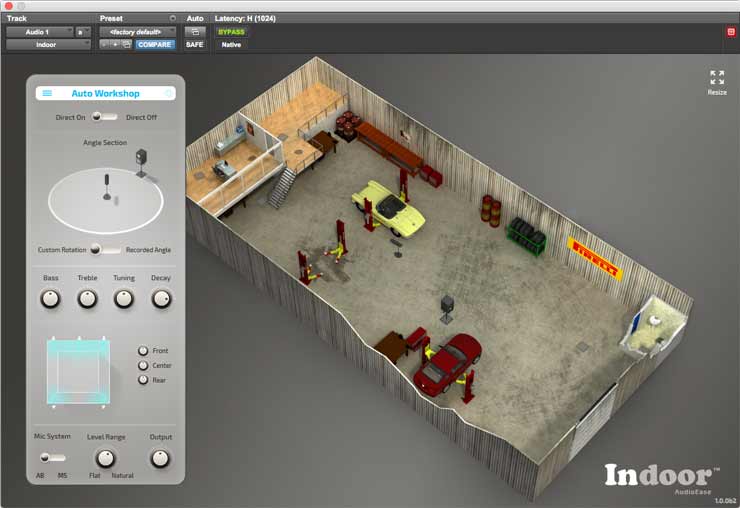The height and width of the screenshot is (508, 740).
Task: Click the Bass knob
Action: [x=50, y=299]
